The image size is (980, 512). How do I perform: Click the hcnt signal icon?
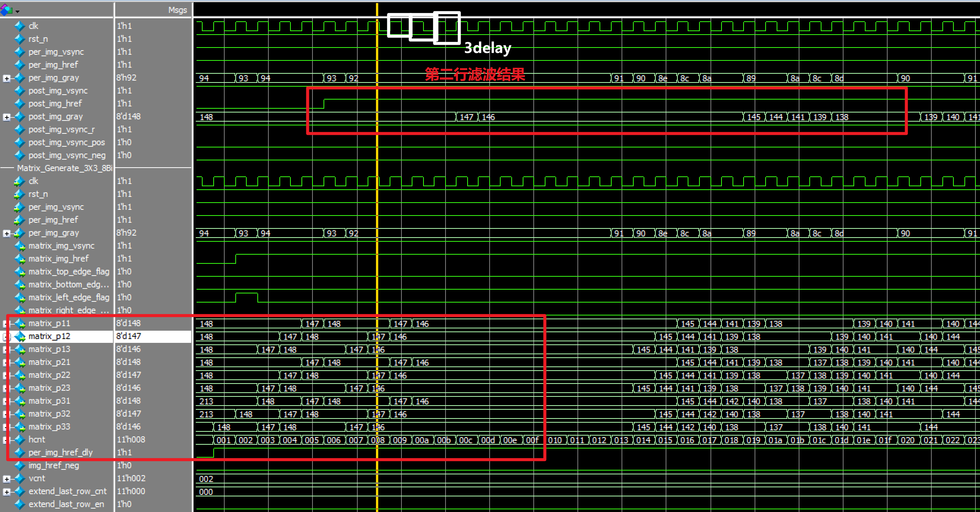[20, 440]
